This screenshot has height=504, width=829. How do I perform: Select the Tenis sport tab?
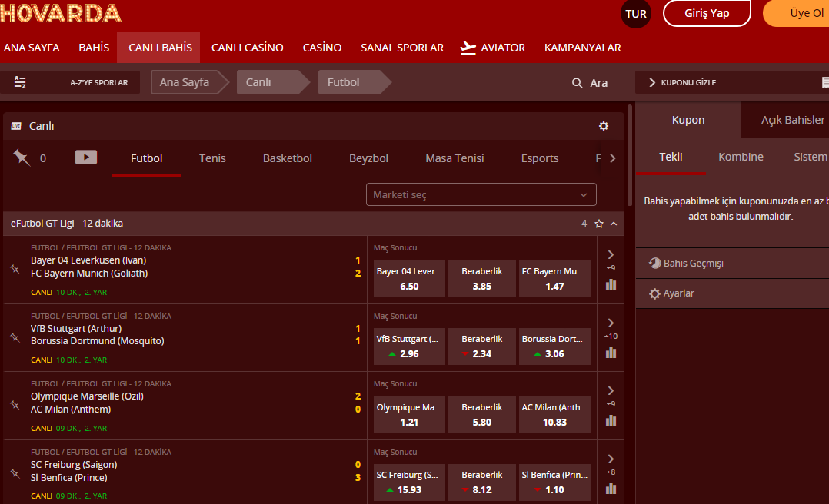click(212, 158)
